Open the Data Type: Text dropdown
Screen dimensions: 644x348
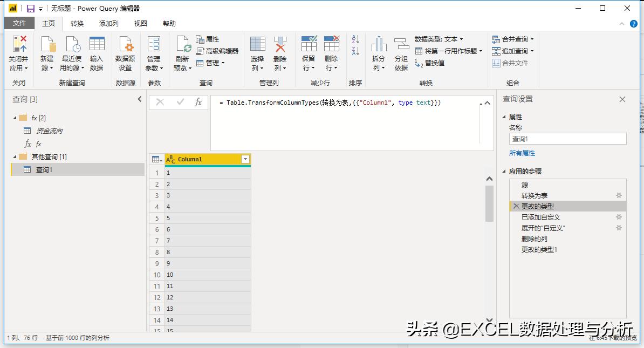[x=439, y=39]
